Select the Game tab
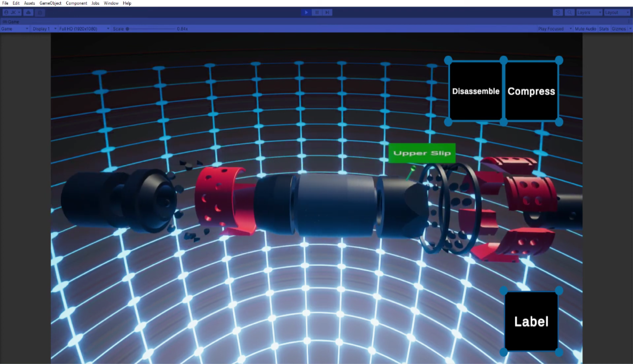The image size is (633, 364). (x=11, y=22)
